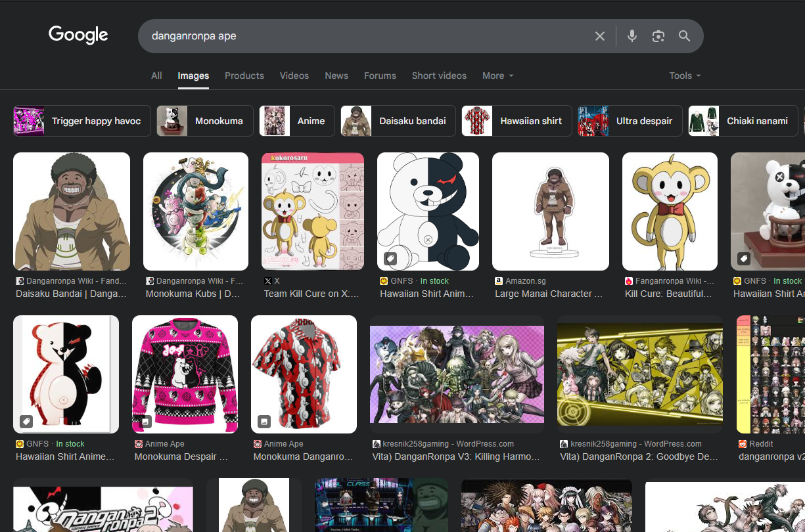The image size is (805, 532).
Task: Open 'Monokuma Kubs | D...' result link
Action: click(x=193, y=294)
